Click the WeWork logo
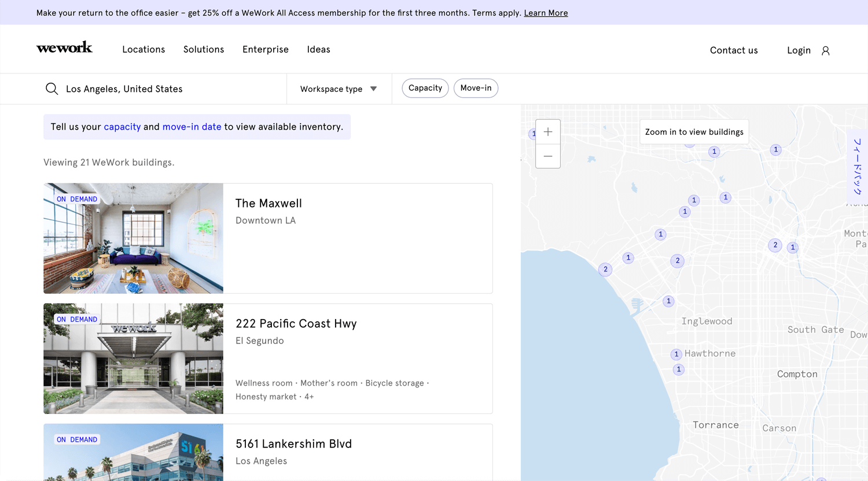868x481 pixels. [64, 47]
